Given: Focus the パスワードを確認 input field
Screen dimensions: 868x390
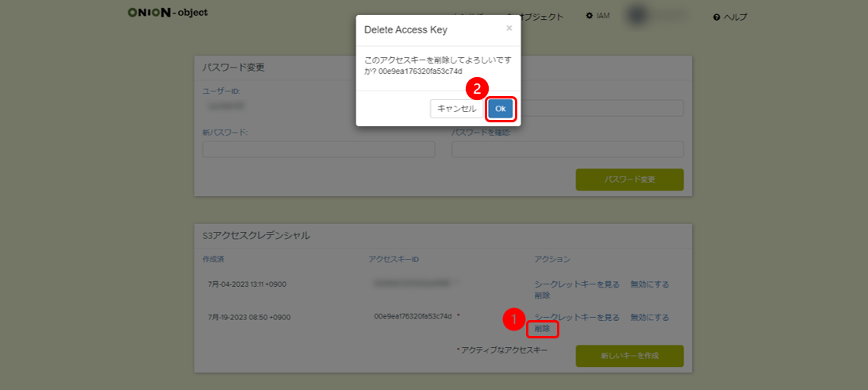Looking at the screenshot, I should click(x=567, y=149).
